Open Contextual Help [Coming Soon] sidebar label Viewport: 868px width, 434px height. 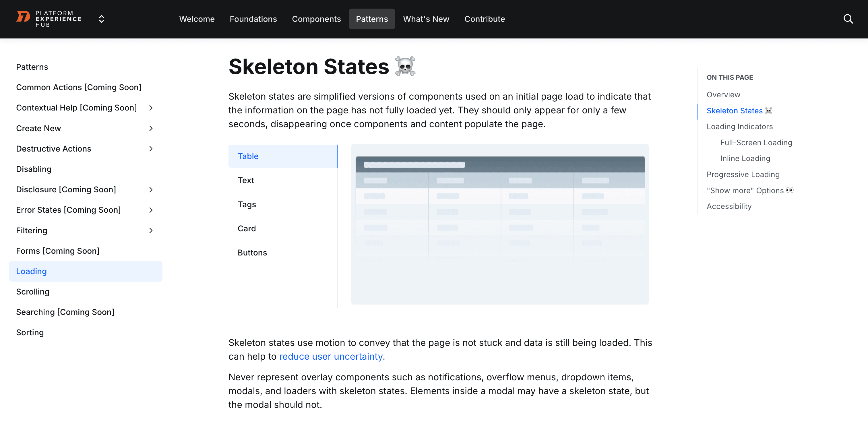click(76, 108)
